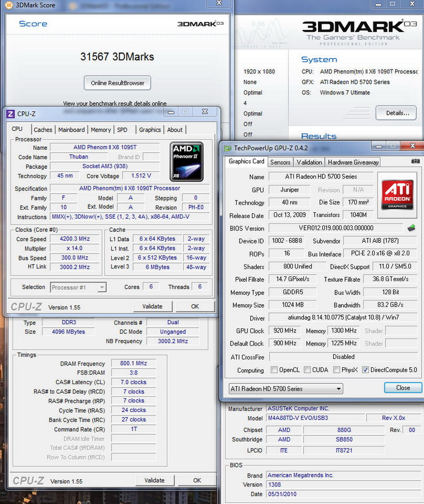Click the processor Name field AMD Phenom II X6 1095T
The width and height of the screenshot is (424, 504).
pos(105,147)
